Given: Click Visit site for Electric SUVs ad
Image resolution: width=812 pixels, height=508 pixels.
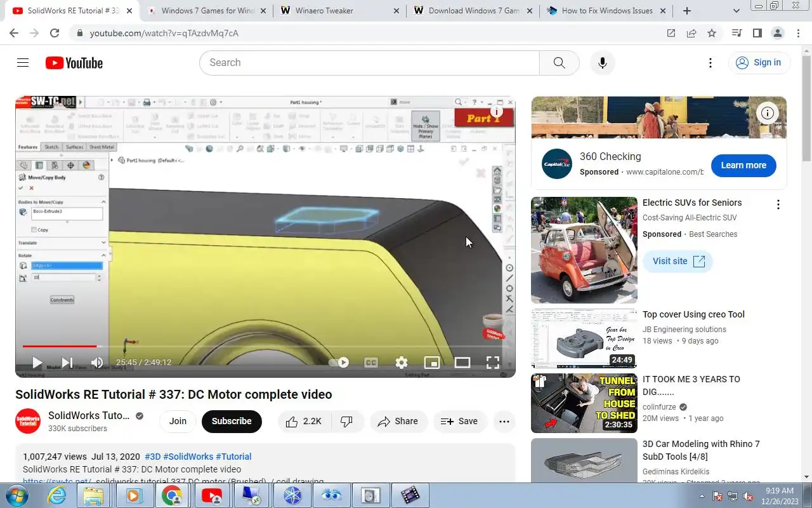Looking at the screenshot, I should [678, 261].
